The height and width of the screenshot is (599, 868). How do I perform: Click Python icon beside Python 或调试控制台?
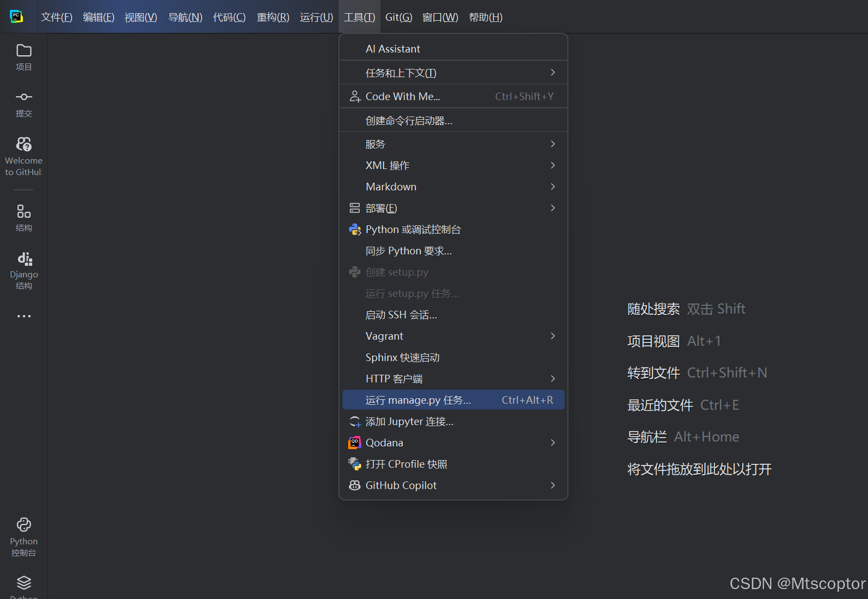355,230
